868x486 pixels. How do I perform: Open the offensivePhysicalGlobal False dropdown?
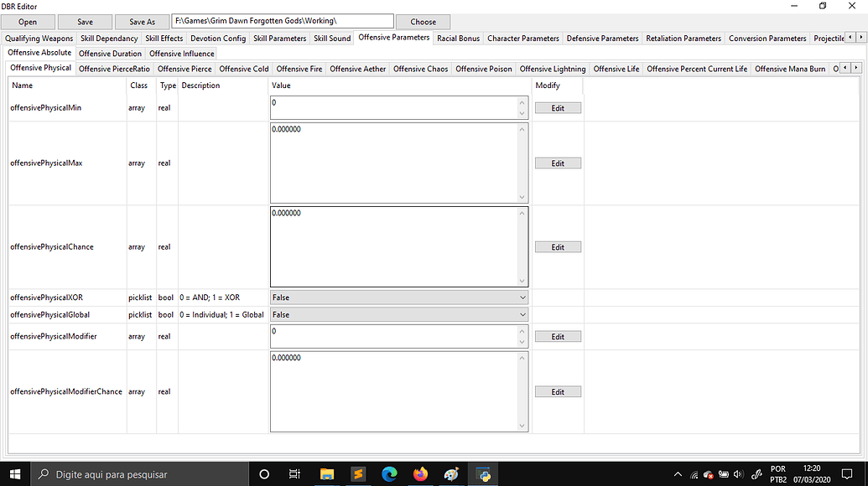(522, 314)
